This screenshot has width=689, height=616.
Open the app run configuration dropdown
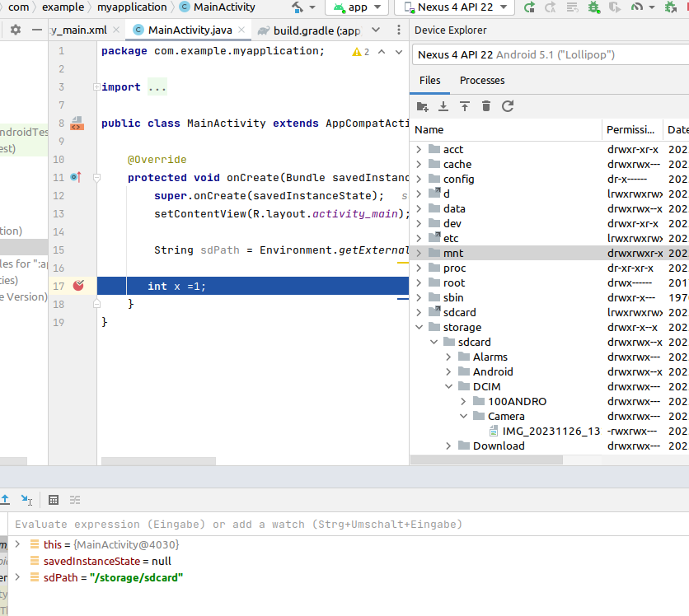click(x=357, y=7)
